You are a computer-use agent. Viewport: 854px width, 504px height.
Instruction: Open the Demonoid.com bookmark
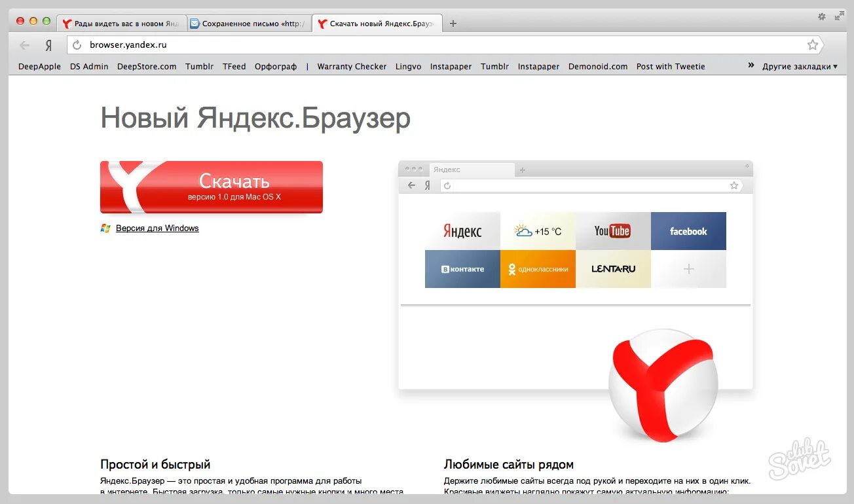pyautogui.click(x=598, y=66)
